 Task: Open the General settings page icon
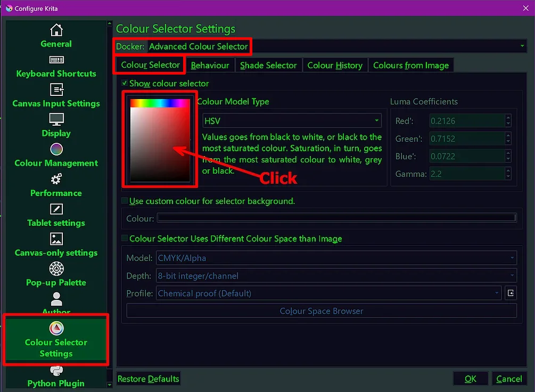click(x=56, y=30)
